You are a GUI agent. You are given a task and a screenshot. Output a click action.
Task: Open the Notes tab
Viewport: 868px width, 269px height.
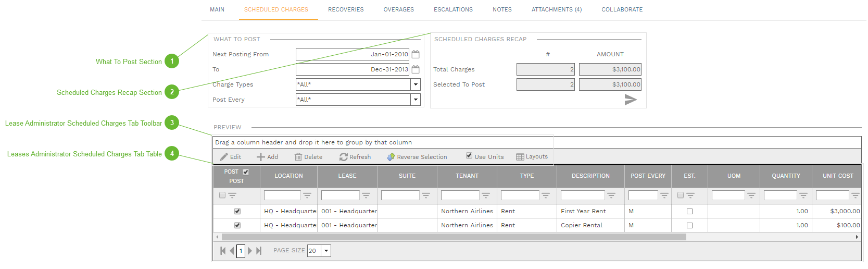tap(502, 9)
